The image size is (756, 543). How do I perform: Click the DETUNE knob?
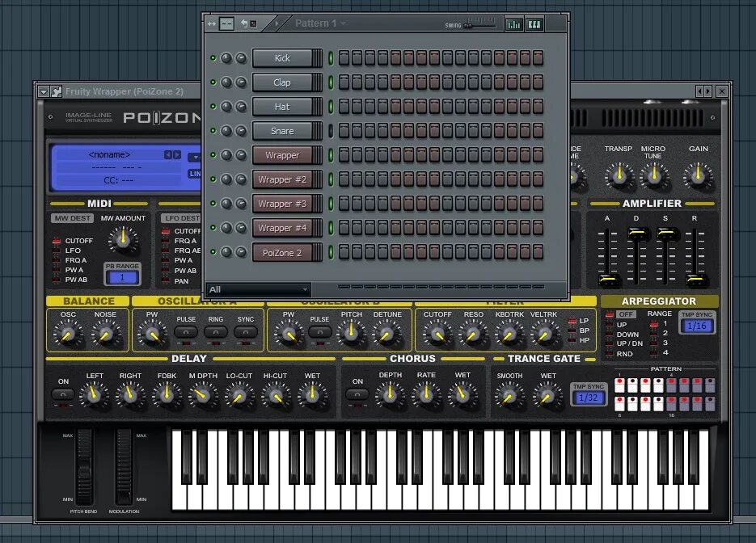[386, 334]
